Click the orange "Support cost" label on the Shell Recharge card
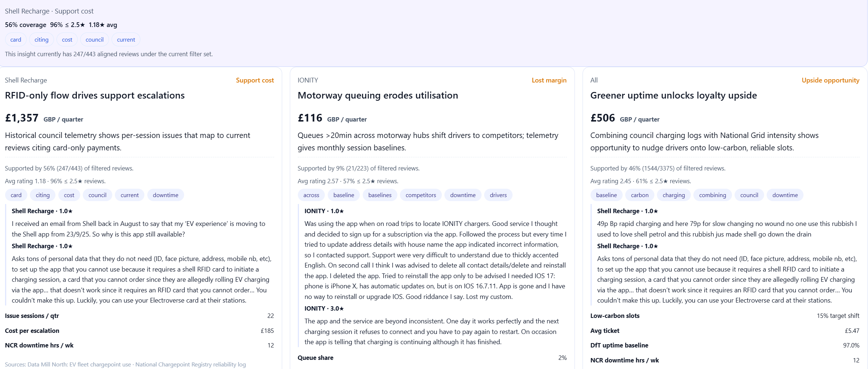This screenshot has width=868, height=369. 254,80
